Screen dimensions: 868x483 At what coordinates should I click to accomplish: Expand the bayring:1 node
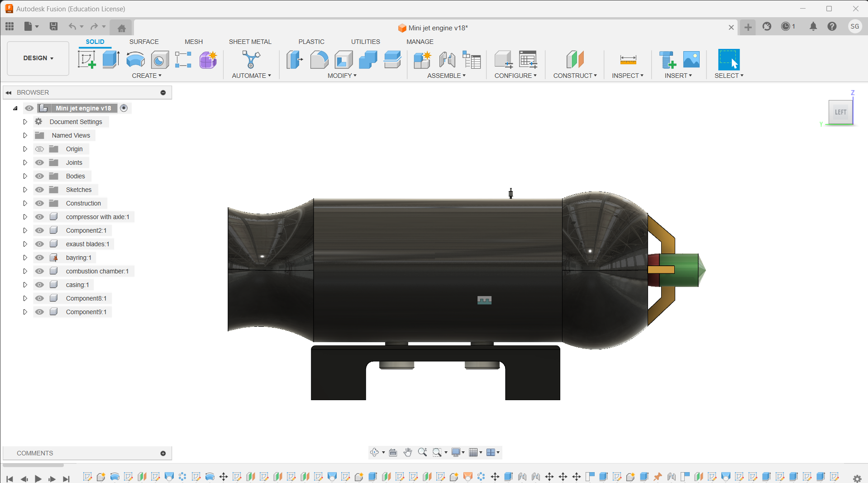click(25, 258)
